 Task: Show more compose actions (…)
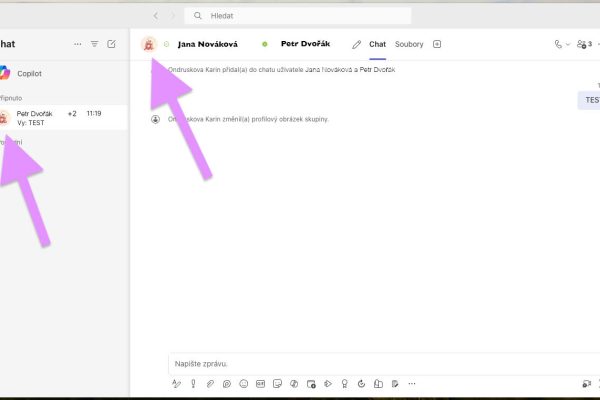(412, 383)
